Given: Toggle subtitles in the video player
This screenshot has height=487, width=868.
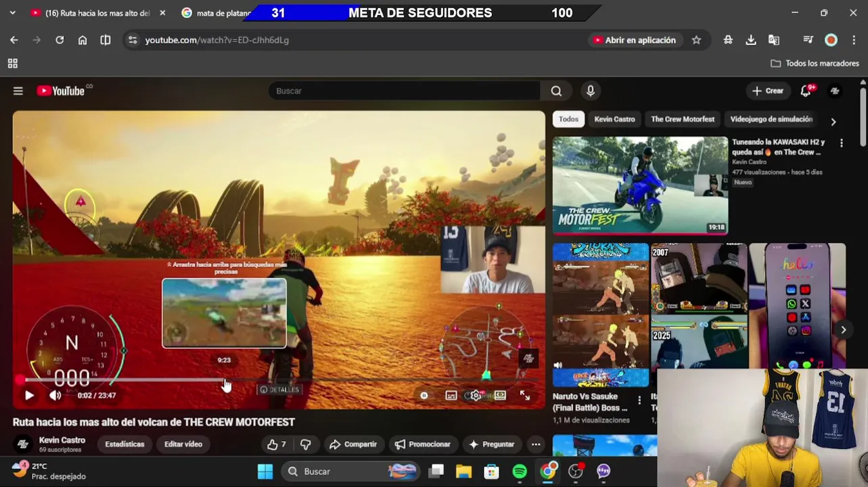Looking at the screenshot, I should (x=451, y=396).
